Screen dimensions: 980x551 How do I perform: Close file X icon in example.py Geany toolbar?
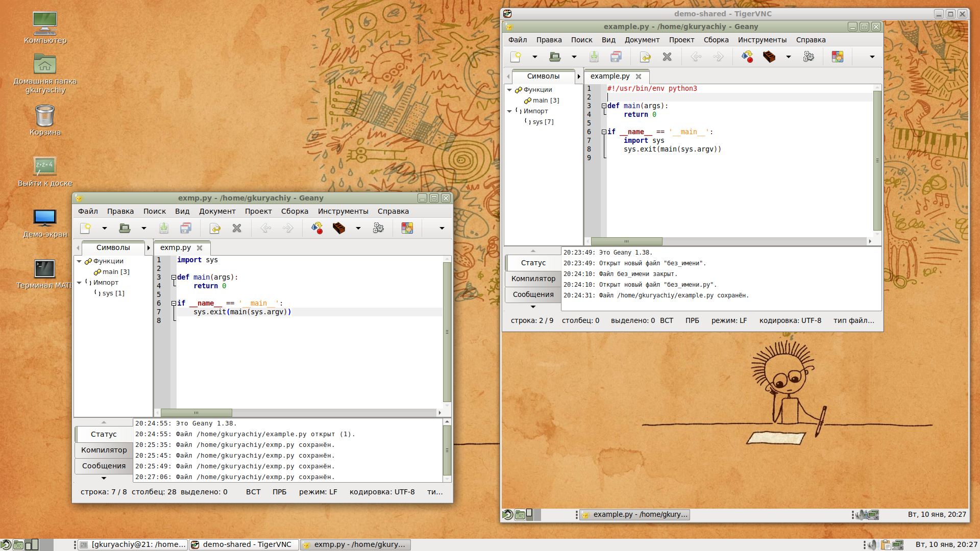click(x=667, y=57)
